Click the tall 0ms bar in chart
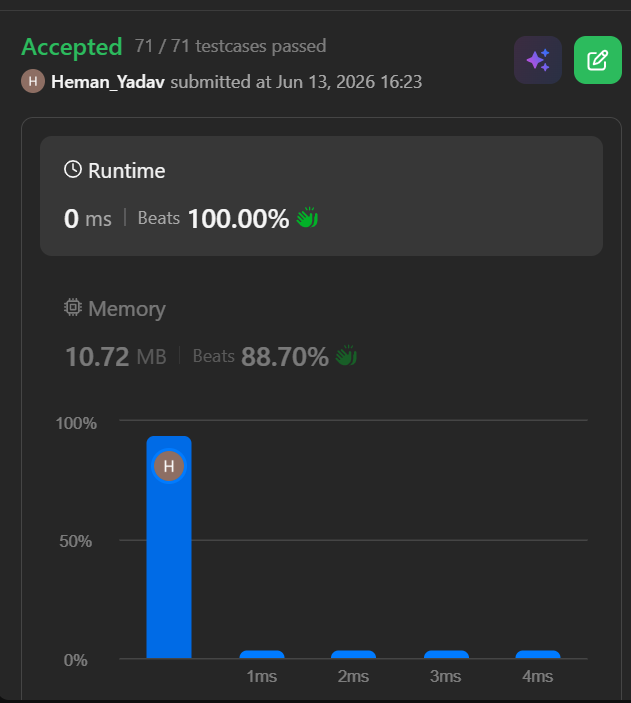Screen dimensions: 631x703 pyautogui.click(x=169, y=547)
